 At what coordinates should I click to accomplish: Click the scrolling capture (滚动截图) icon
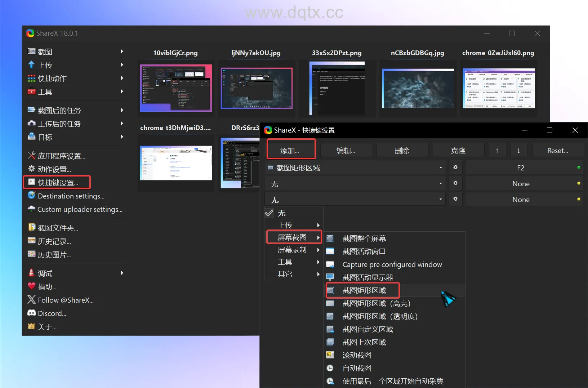tap(330, 355)
